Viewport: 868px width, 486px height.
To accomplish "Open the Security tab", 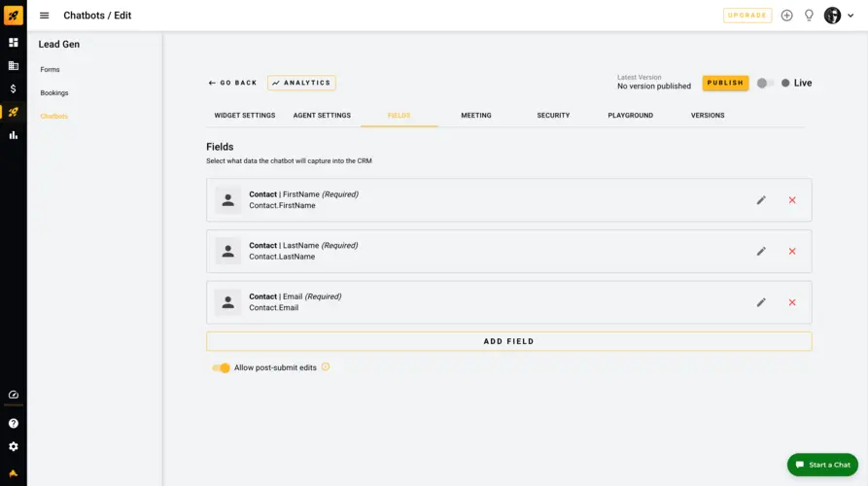I will pyautogui.click(x=553, y=115).
